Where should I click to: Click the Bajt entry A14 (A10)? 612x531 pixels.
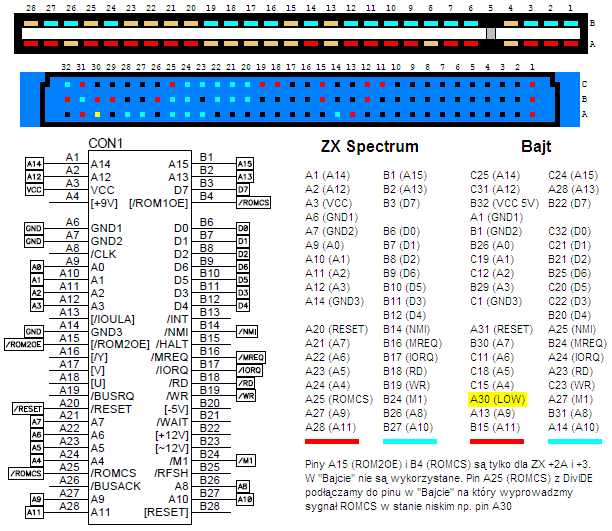click(573, 428)
